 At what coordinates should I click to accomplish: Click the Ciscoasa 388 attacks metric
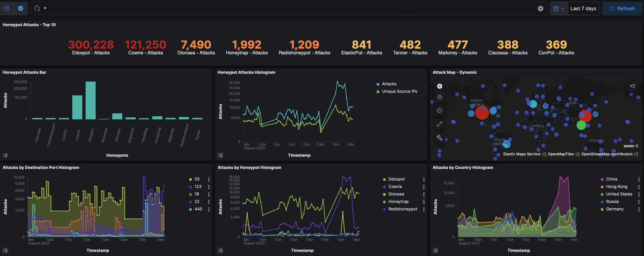tap(508, 47)
